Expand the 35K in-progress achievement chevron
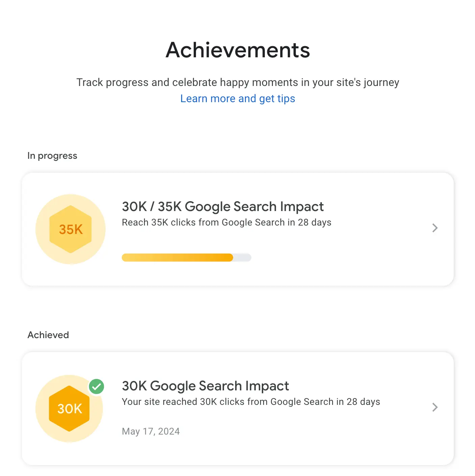The height and width of the screenshot is (476, 475). click(x=435, y=228)
